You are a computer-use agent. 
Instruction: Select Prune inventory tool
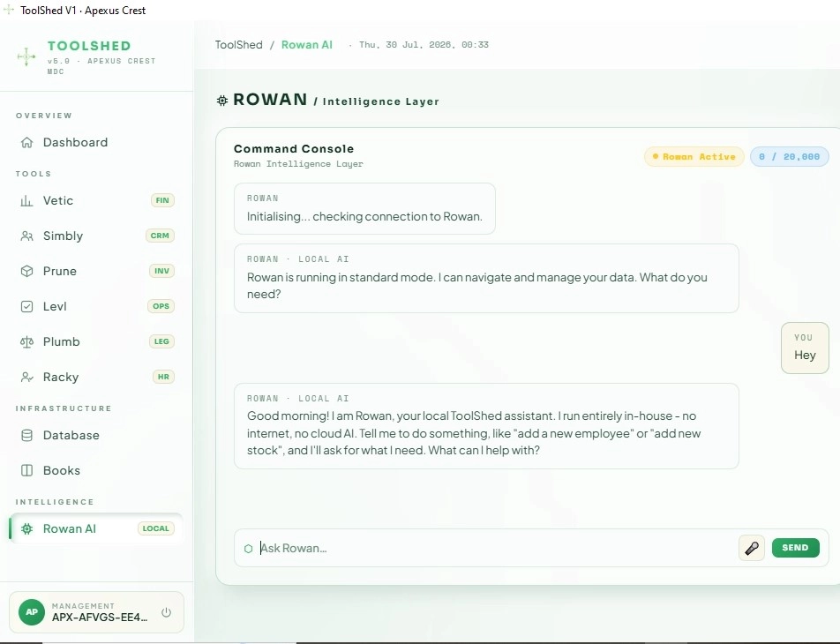[x=96, y=271]
